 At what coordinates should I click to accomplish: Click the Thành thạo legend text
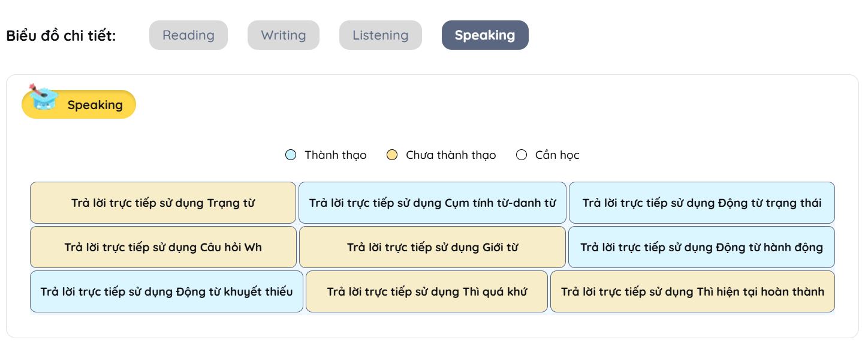[x=335, y=155]
